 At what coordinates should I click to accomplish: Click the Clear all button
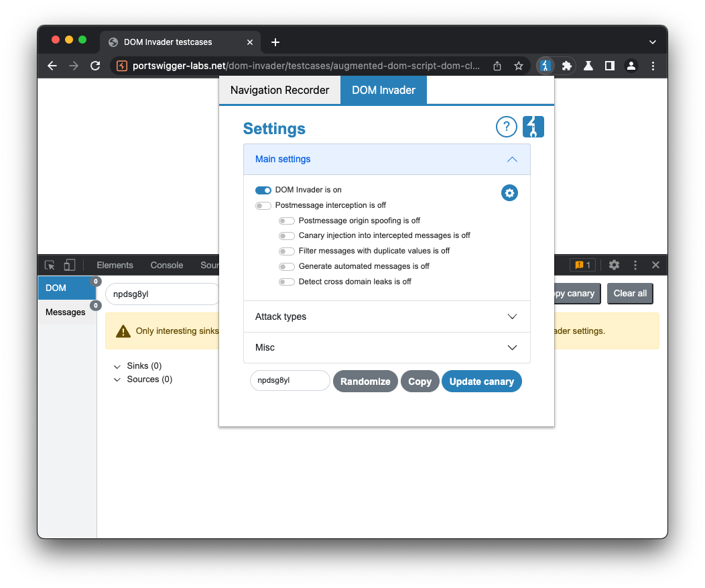point(630,294)
